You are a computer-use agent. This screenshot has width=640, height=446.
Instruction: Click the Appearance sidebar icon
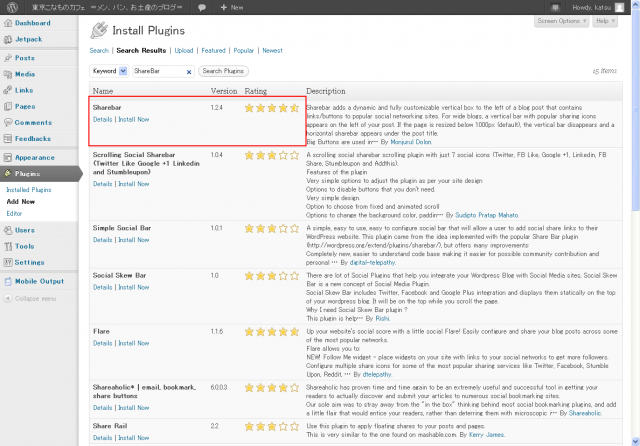pyautogui.click(x=8, y=158)
